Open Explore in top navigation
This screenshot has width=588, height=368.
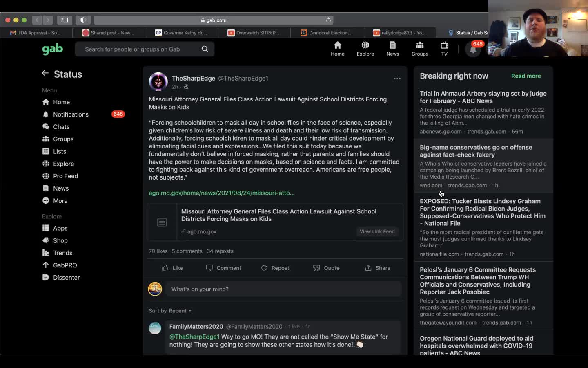(365, 49)
